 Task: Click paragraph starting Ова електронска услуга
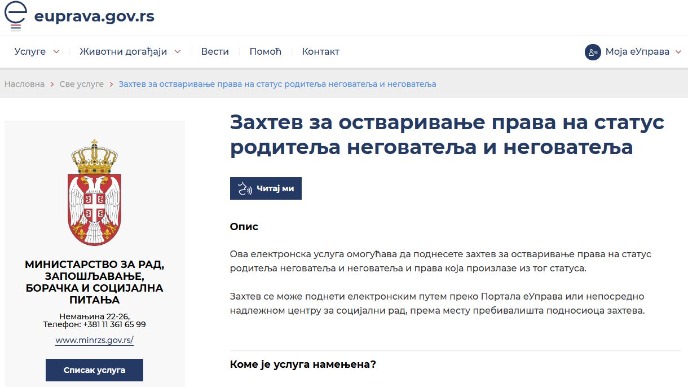pos(441,261)
